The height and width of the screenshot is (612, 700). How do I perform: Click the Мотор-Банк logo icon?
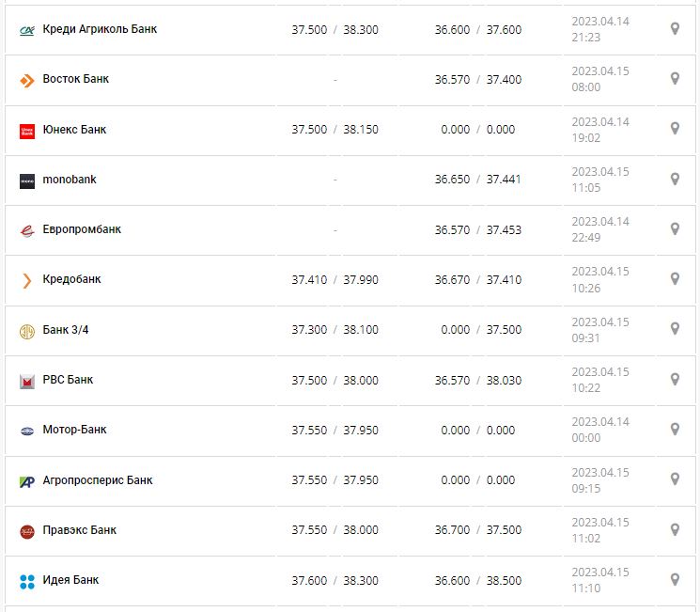click(26, 431)
